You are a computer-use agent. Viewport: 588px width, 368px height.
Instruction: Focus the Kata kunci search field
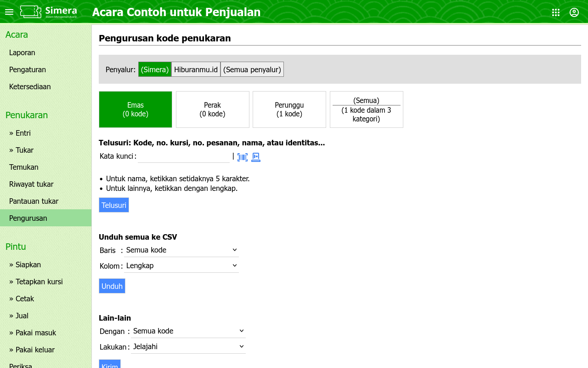[x=184, y=156]
